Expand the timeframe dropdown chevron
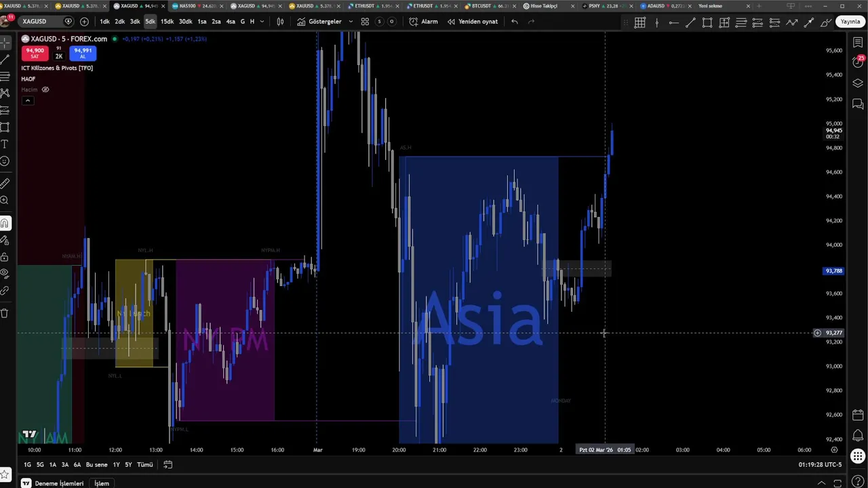Image resolution: width=868 pixels, height=488 pixels. (x=262, y=22)
